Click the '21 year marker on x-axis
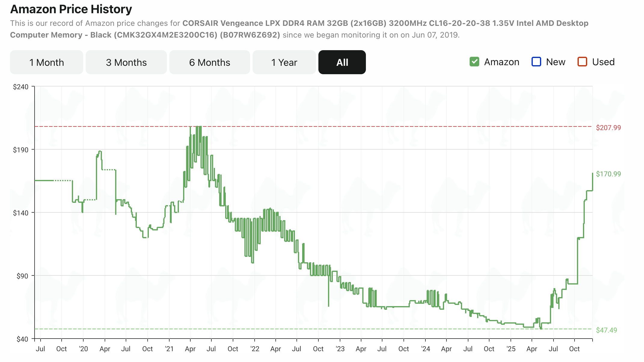 pyautogui.click(x=169, y=349)
